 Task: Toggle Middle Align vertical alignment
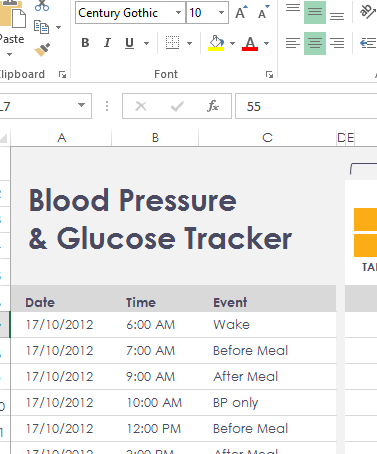(x=315, y=12)
